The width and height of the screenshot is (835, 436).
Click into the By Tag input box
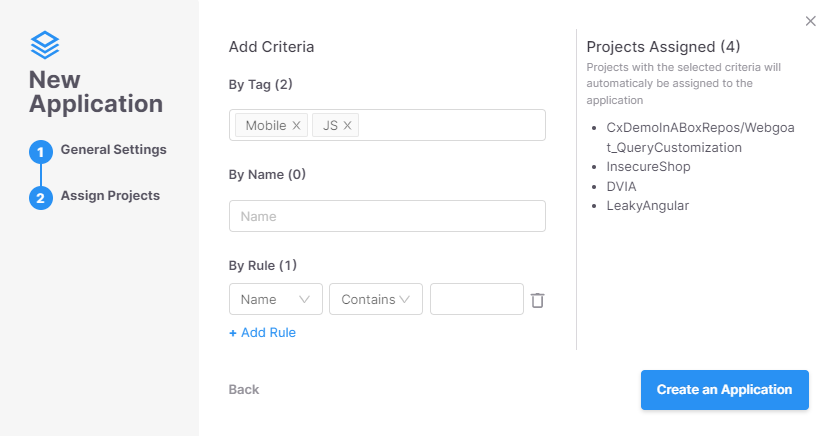click(x=452, y=125)
